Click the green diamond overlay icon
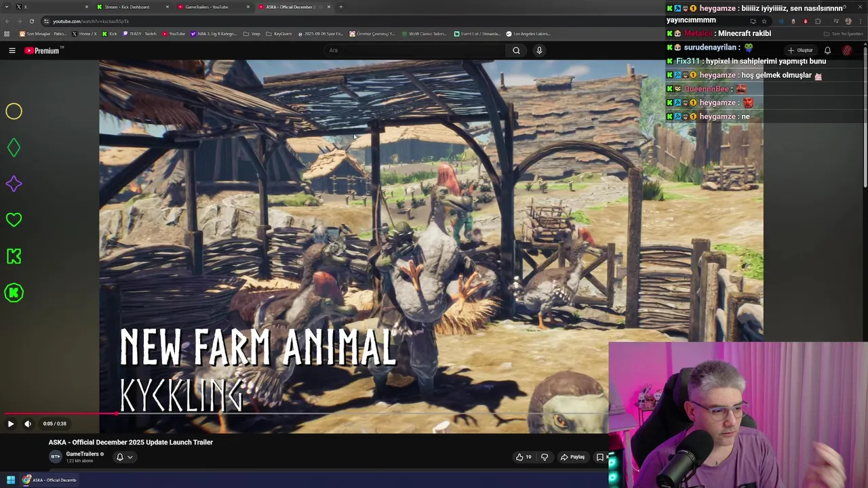868x488 pixels. pyautogui.click(x=14, y=148)
